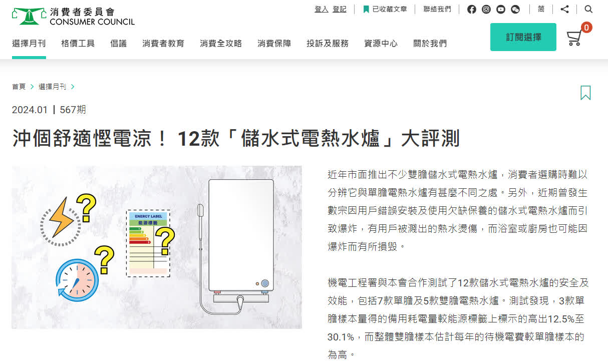
Task: Go to 首頁 in breadcrumb
Action: (19, 87)
